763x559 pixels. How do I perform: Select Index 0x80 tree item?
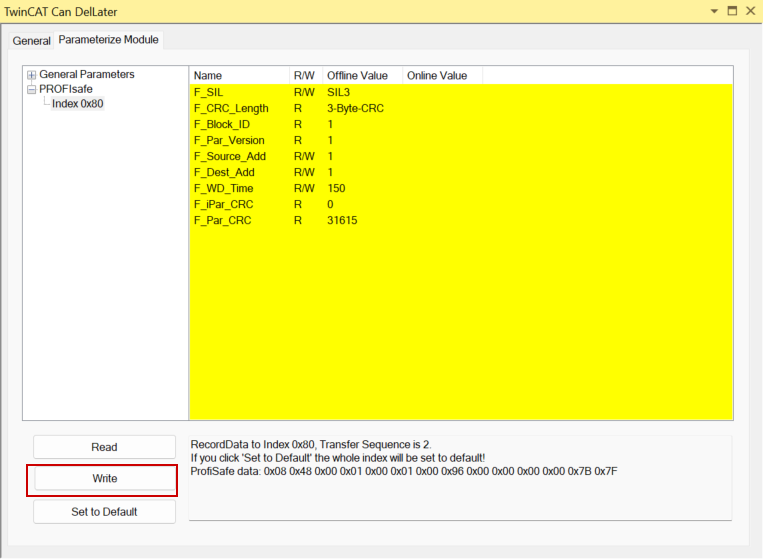[77, 104]
